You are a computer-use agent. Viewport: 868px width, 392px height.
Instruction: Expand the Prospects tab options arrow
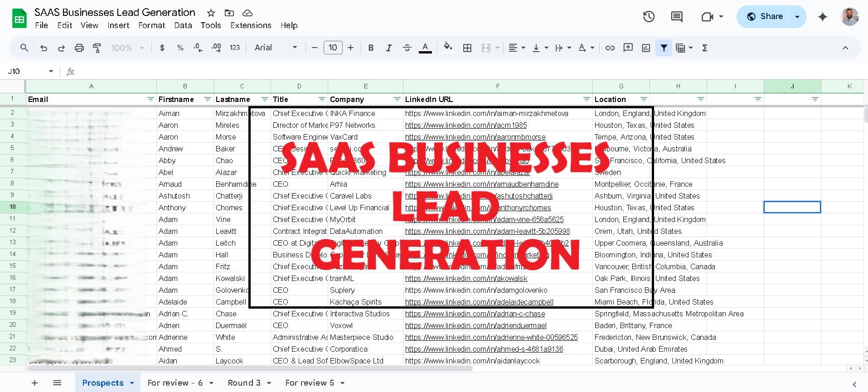point(132,383)
